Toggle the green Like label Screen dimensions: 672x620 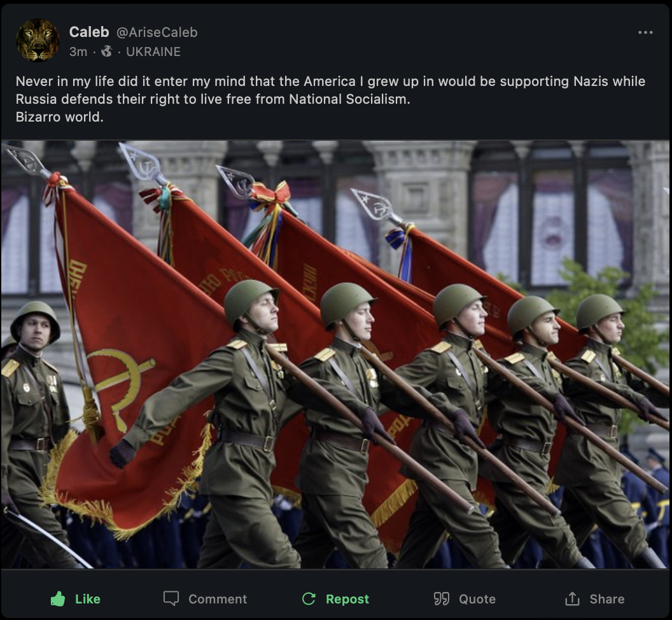pyautogui.click(x=87, y=599)
